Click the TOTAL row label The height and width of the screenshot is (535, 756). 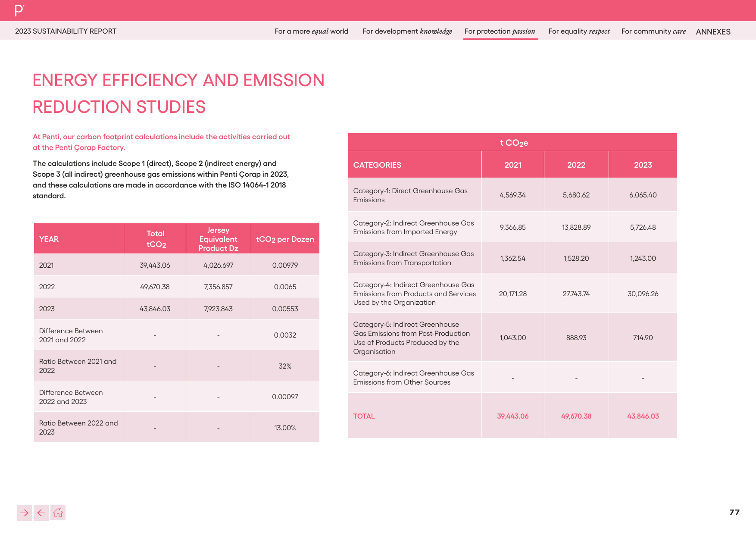click(x=364, y=416)
